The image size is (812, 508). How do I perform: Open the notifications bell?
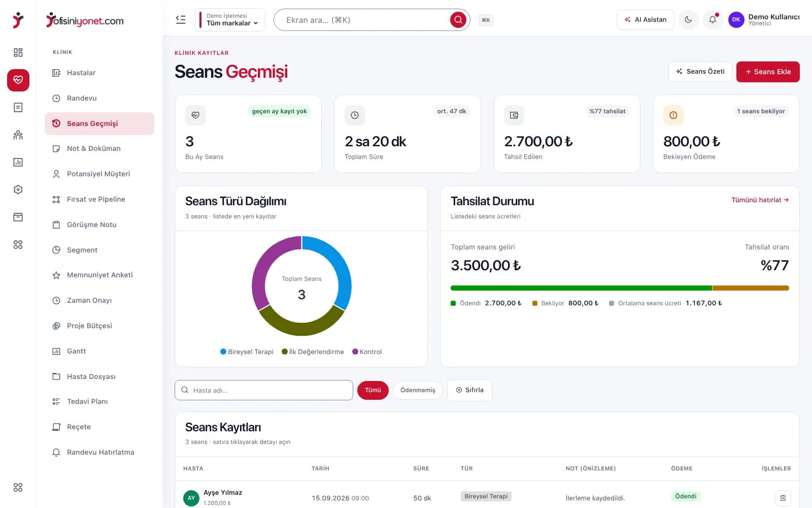click(713, 20)
